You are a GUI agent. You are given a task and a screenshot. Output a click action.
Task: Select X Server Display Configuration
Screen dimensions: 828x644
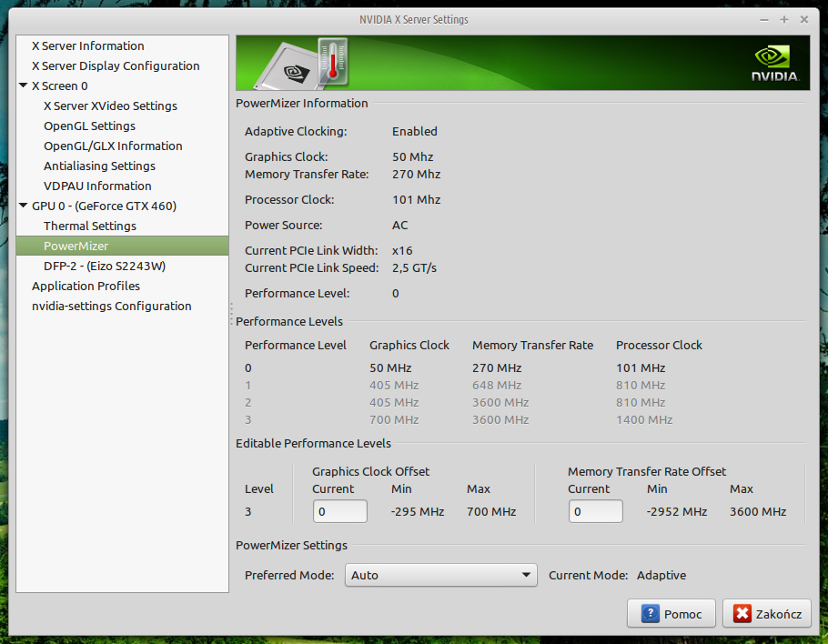coord(116,66)
